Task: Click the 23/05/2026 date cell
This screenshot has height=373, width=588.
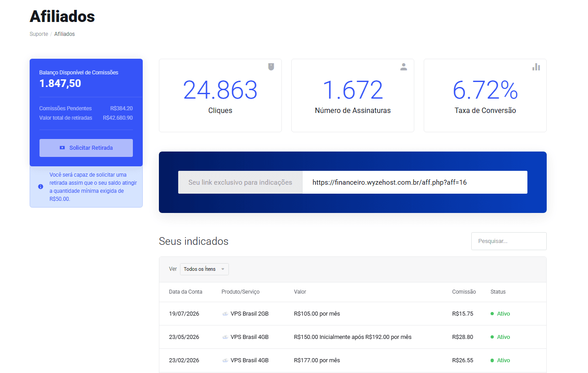Action: tap(184, 337)
